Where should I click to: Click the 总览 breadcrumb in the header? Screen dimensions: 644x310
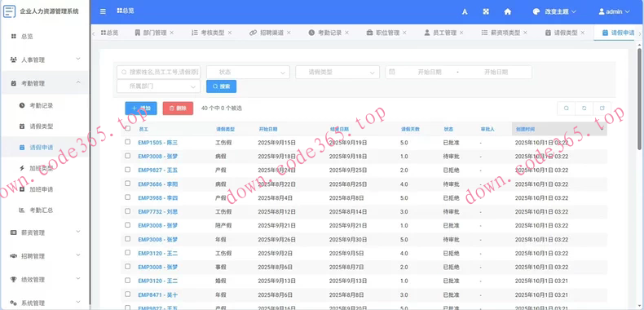(x=126, y=11)
